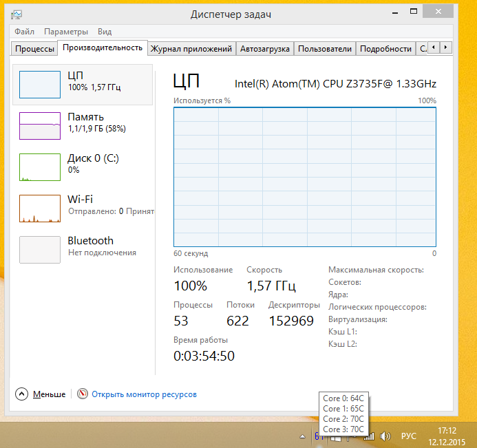Click the Core 2: 70C tooltip line
The image size is (477, 448).
[x=343, y=419]
